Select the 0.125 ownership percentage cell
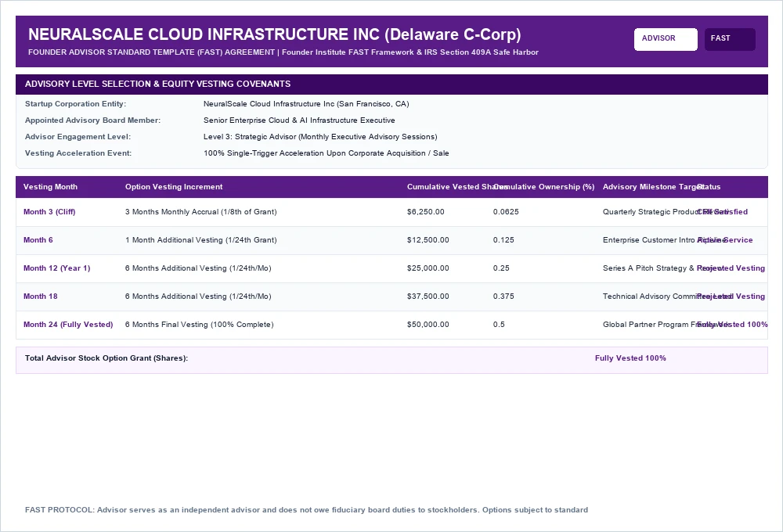Screen dimensions: 783x532 point(503,240)
